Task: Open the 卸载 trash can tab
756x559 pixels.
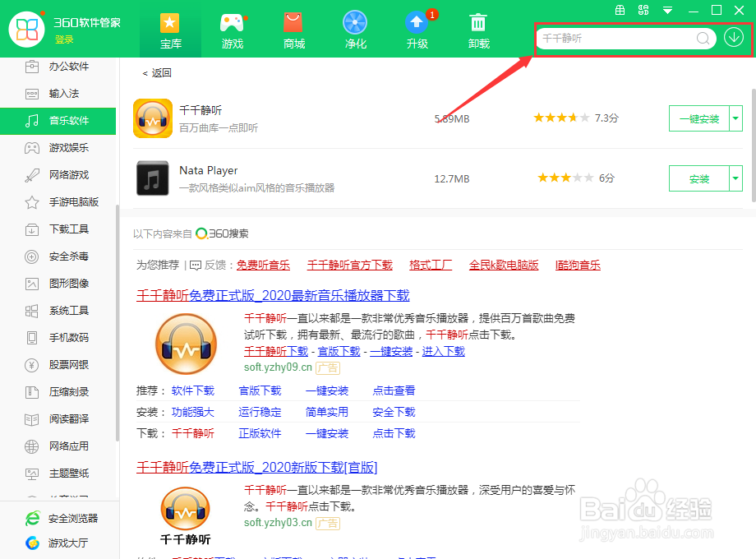Action: [x=478, y=30]
